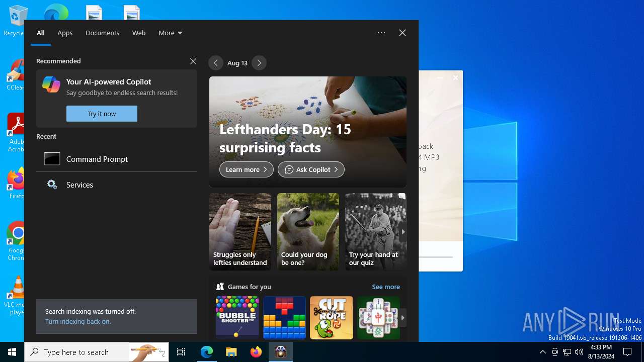Click the search highlights pencil icon
The height and width of the screenshot is (362, 644).
click(x=148, y=352)
